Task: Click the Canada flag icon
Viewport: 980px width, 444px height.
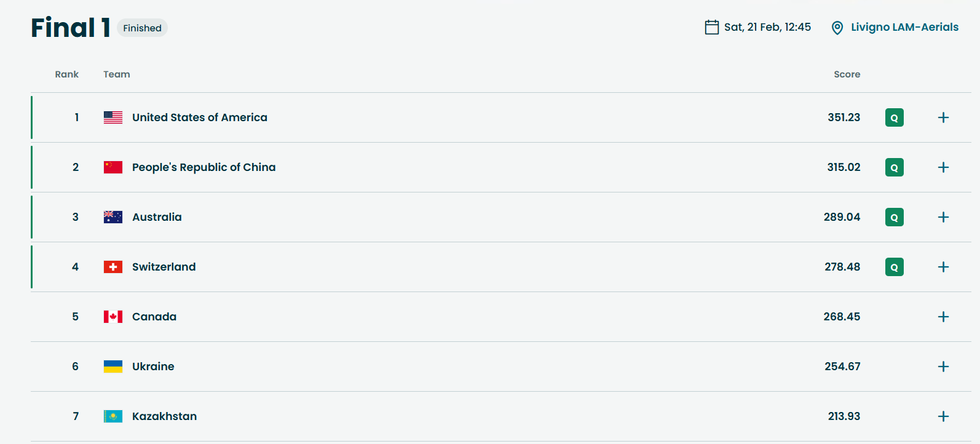Action: 113,317
